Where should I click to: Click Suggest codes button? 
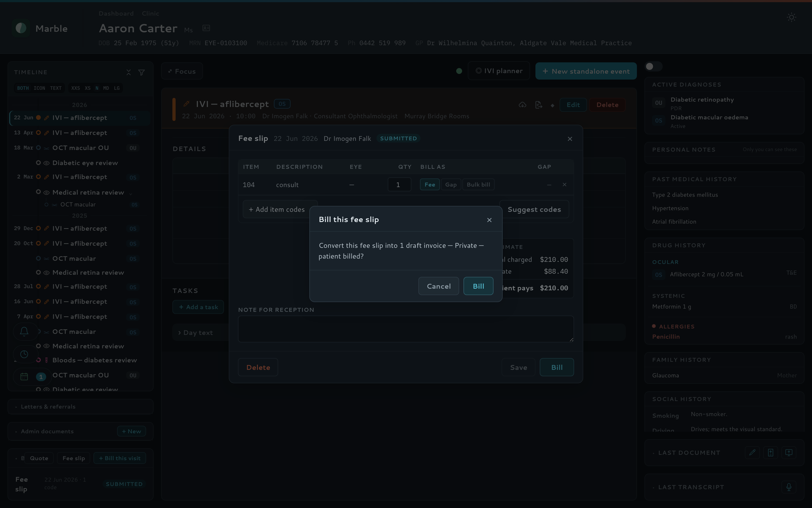tap(534, 209)
